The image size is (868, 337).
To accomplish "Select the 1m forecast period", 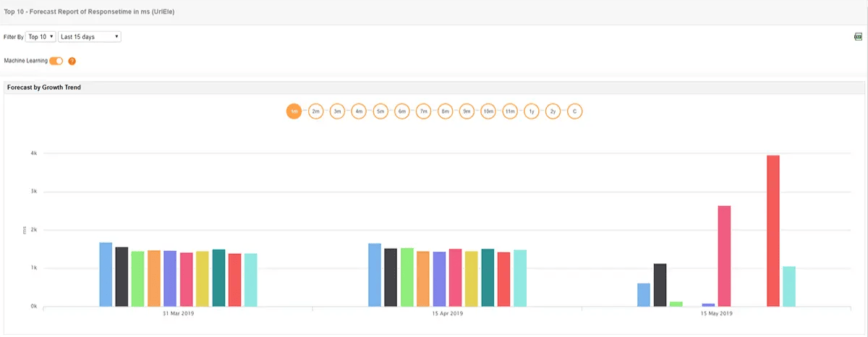I will pos(294,111).
